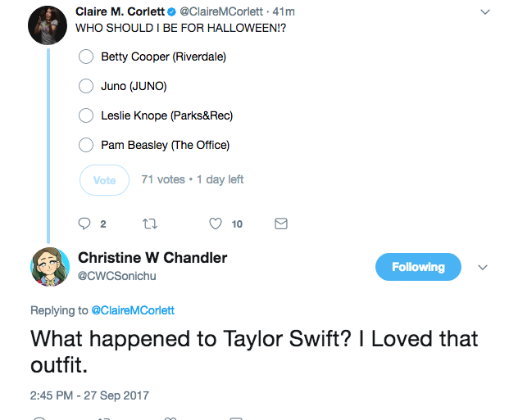The width and height of the screenshot is (509, 420).
Task: Click the Vote button
Action: 105,180
